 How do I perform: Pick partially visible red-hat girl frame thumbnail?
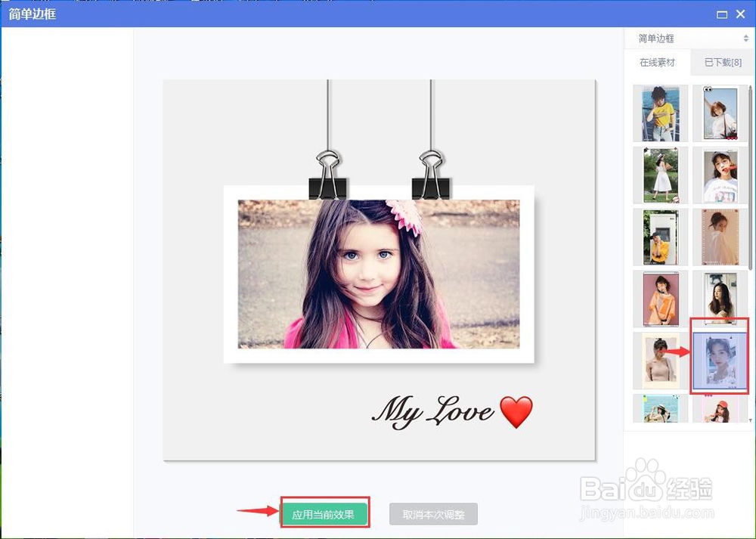tap(720, 408)
